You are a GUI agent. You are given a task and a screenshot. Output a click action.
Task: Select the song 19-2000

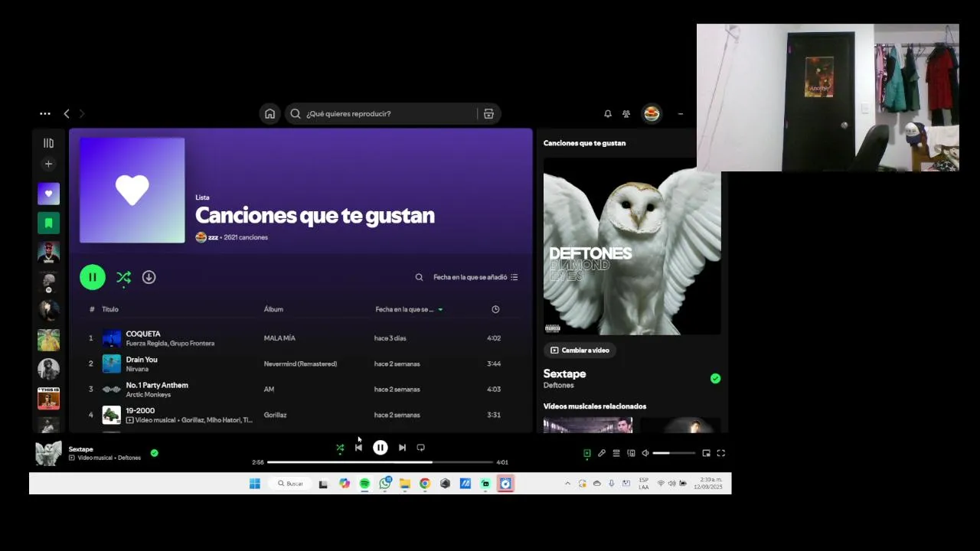pos(140,411)
